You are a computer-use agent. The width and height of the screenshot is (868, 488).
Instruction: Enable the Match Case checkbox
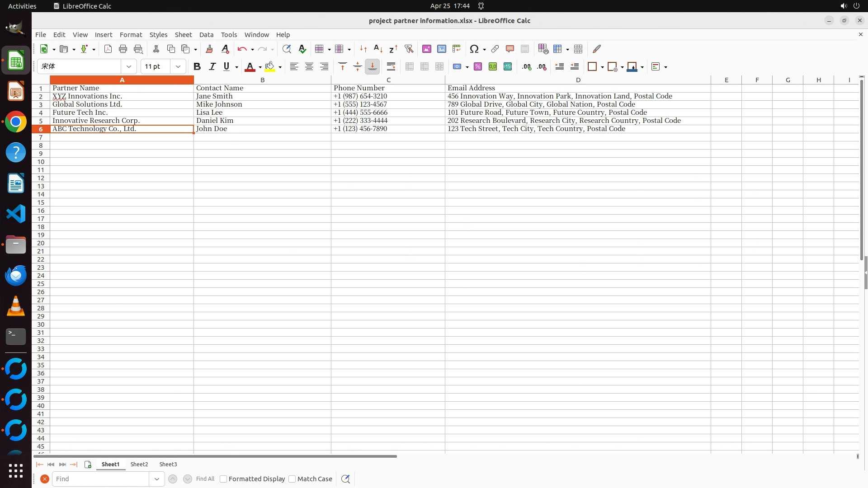[292, 479]
